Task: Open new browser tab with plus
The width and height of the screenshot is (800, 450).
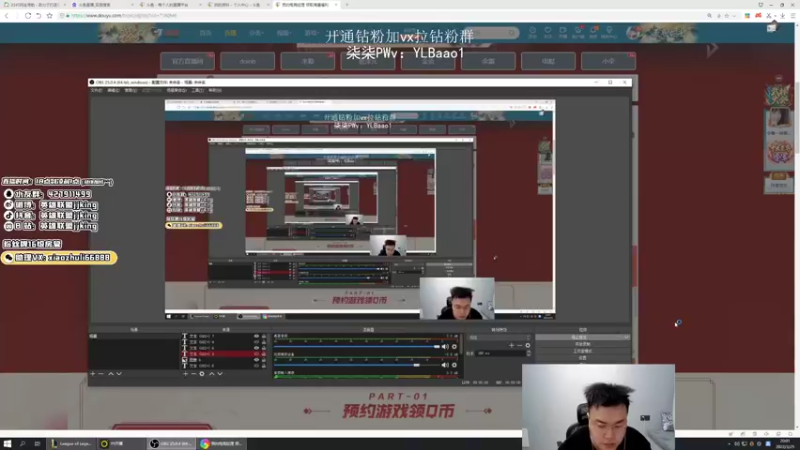Action: [x=347, y=5]
